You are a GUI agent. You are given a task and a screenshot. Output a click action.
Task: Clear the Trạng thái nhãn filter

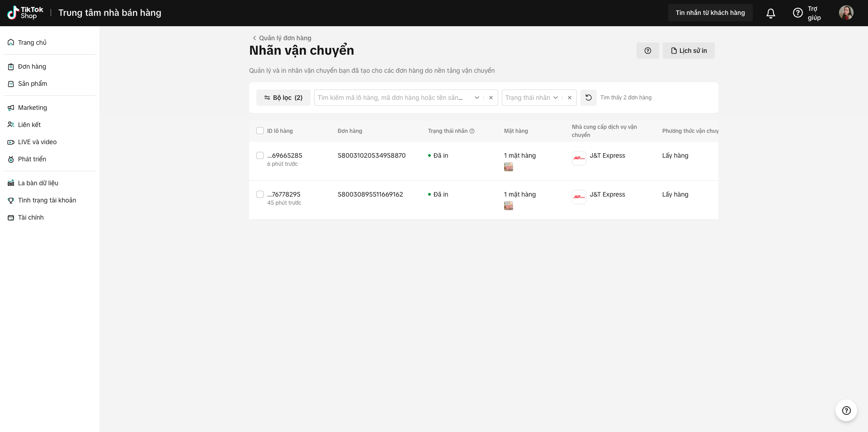pyautogui.click(x=570, y=98)
